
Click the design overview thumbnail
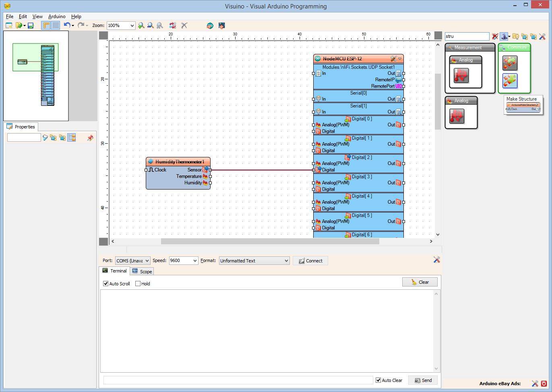pyautogui.click(x=36, y=76)
